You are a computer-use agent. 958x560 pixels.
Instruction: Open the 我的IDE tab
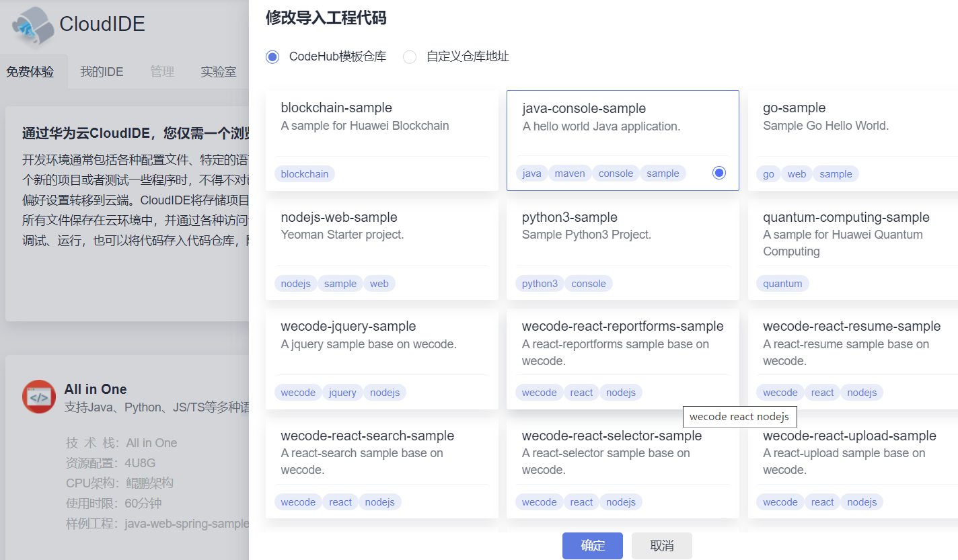click(x=102, y=72)
